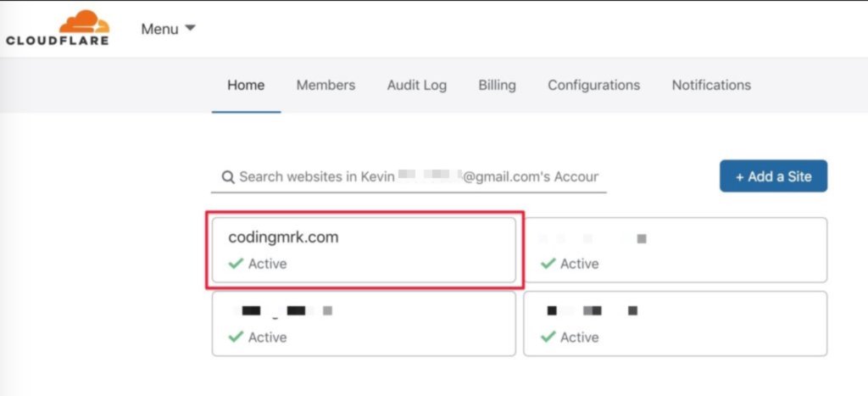Open the codingmrk.com site card
Image resolution: width=868 pixels, height=396 pixels.
364,250
